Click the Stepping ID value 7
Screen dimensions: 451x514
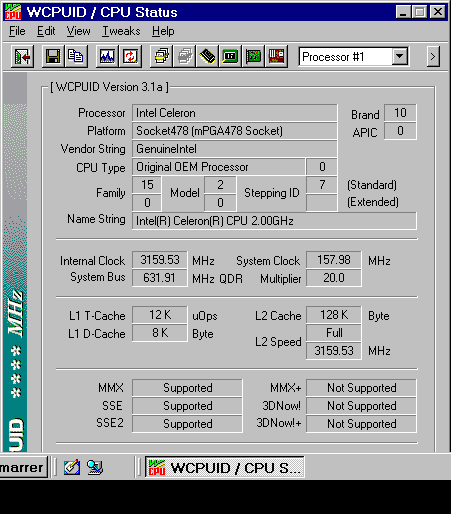pos(322,185)
